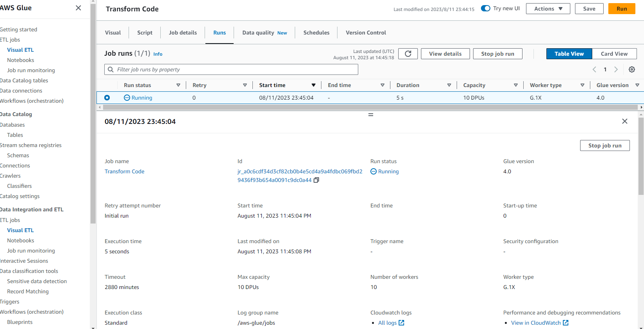
Task: Sort by Glue version column arrow
Action: pos(637,85)
